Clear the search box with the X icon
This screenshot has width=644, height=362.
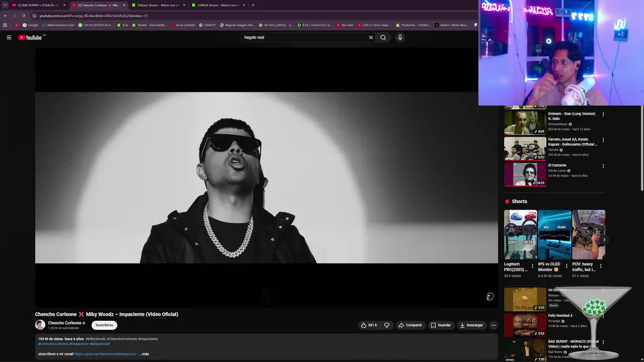tap(371, 37)
